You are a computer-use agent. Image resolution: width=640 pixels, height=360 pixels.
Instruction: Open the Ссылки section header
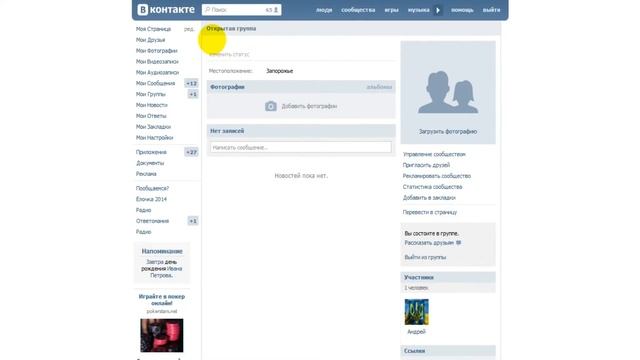pos(448,351)
